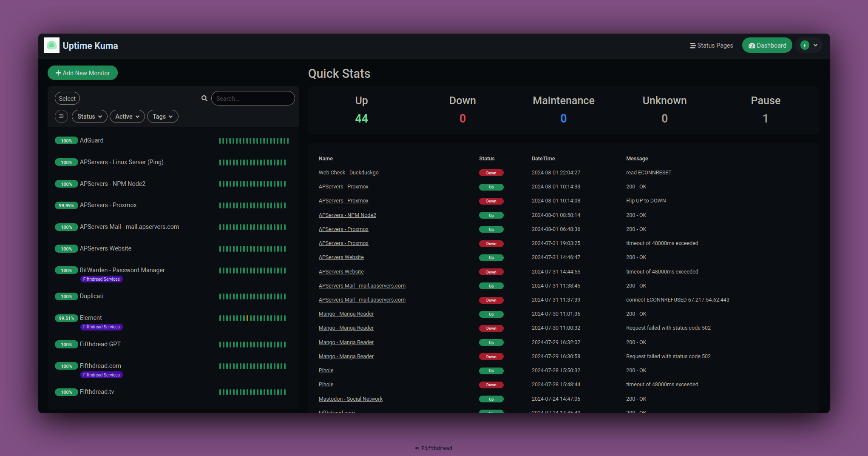The height and width of the screenshot is (456, 868).
Task: Open the Status Pages menu item
Action: point(715,45)
